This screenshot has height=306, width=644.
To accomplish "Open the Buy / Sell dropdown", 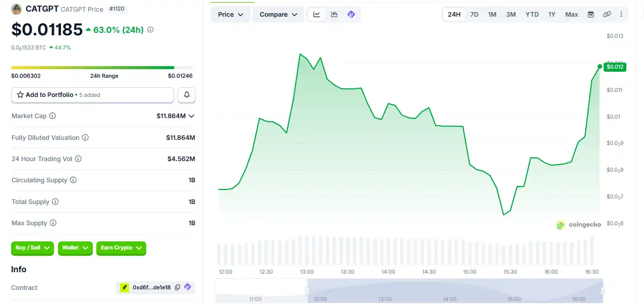I will point(32,248).
